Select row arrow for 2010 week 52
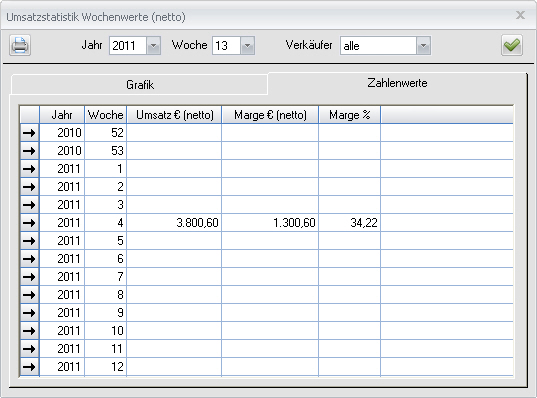 [x=29, y=133]
